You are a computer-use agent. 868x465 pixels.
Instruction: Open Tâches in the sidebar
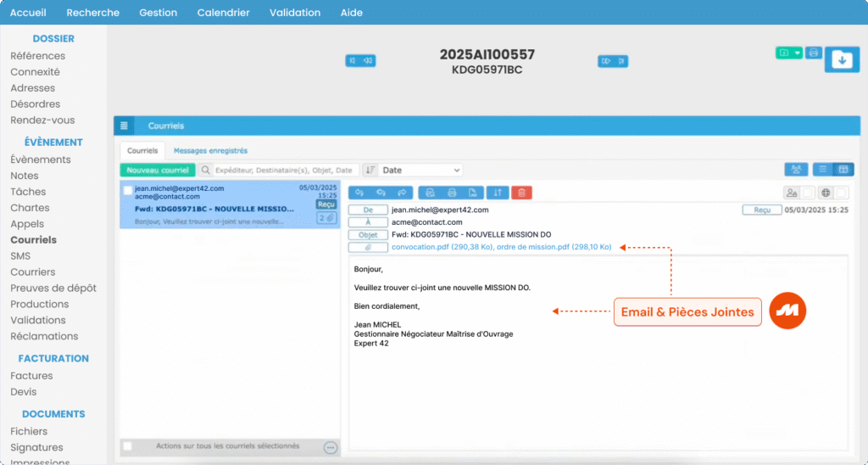point(28,192)
